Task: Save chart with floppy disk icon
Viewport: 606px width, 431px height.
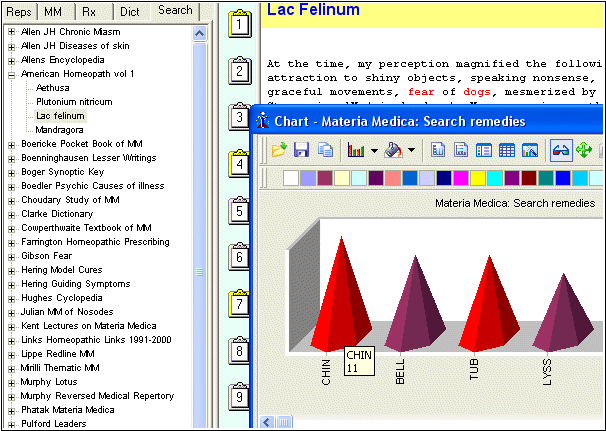Action: pyautogui.click(x=301, y=150)
